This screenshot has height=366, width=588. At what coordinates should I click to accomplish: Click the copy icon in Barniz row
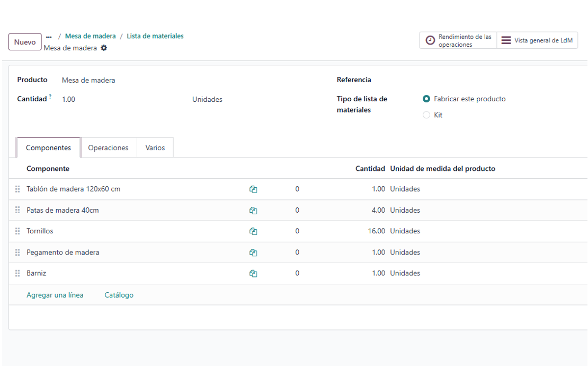tap(253, 273)
